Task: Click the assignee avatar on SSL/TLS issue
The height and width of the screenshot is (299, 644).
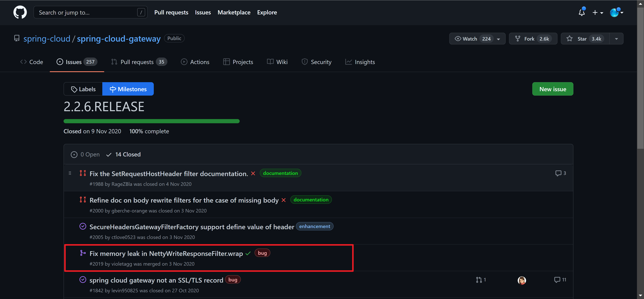Action: pyautogui.click(x=522, y=280)
